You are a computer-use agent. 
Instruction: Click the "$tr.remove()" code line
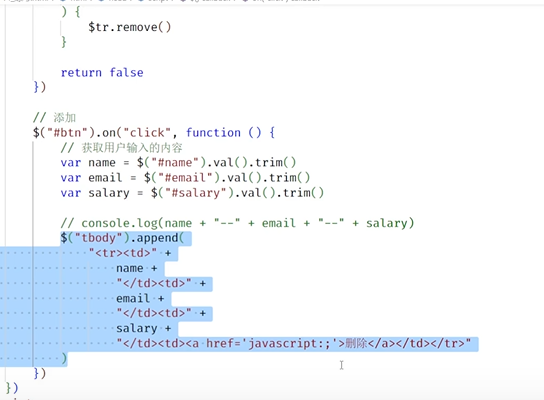(129, 27)
